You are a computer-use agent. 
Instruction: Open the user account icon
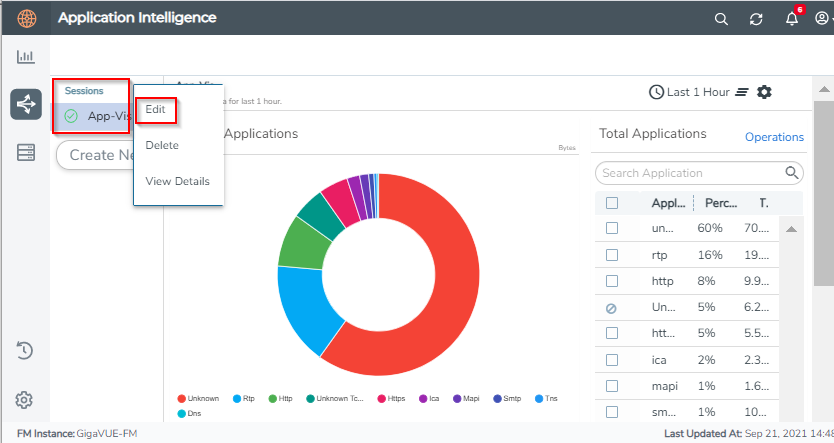(822, 19)
